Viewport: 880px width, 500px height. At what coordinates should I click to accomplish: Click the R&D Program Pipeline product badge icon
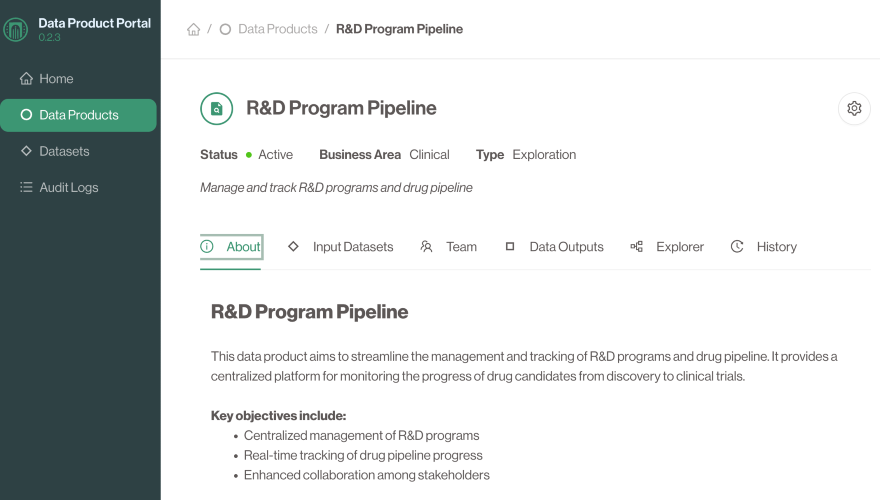(217, 108)
